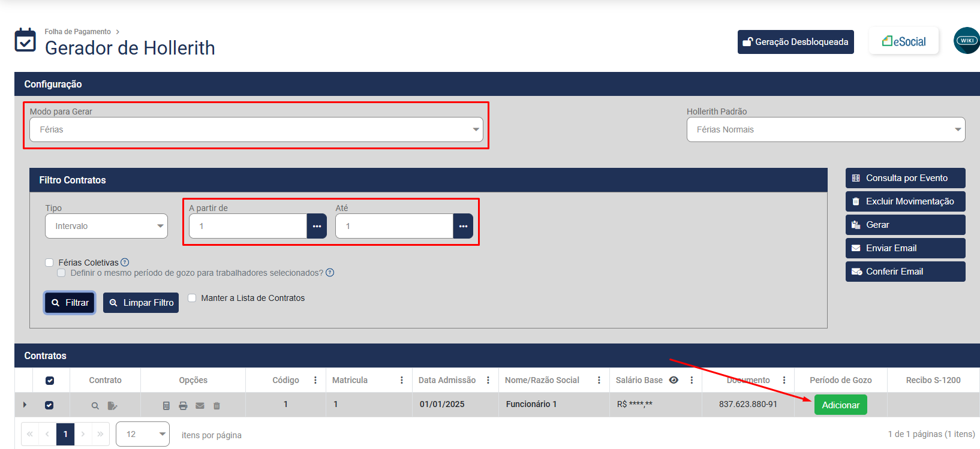Expand the Funcionário 1 row details

coord(25,405)
